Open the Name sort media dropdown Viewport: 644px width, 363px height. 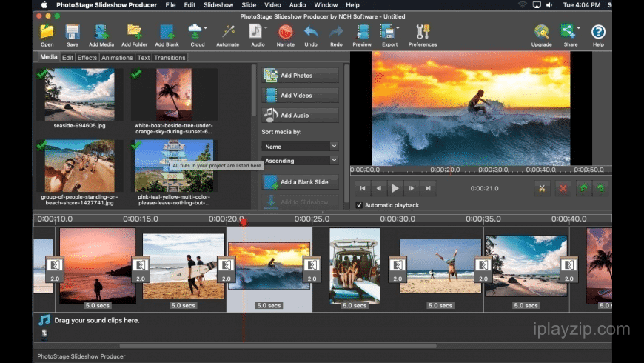tap(300, 147)
